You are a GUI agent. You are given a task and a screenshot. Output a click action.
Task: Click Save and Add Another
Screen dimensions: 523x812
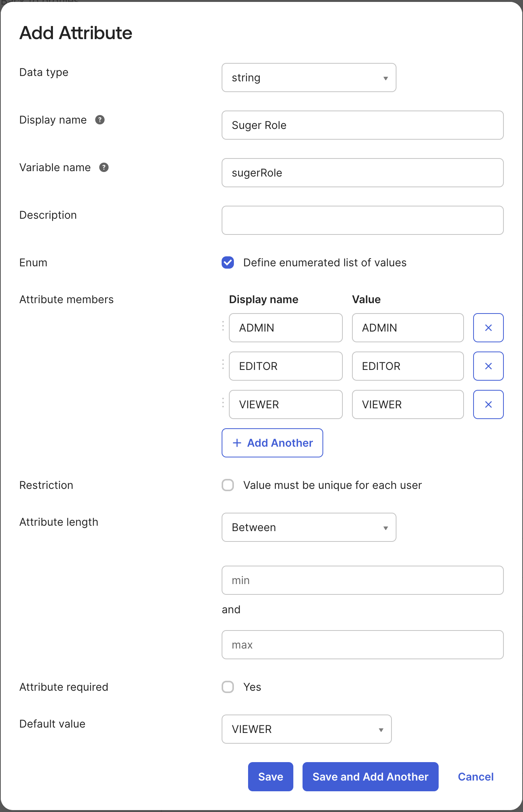click(370, 777)
